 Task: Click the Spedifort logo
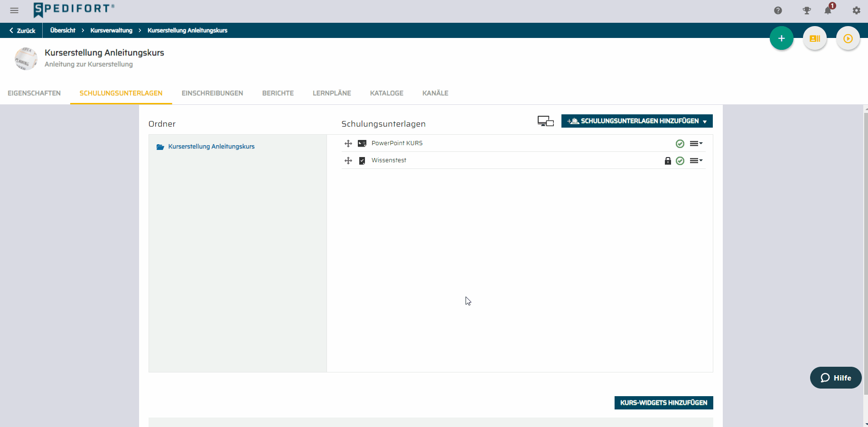74,9
